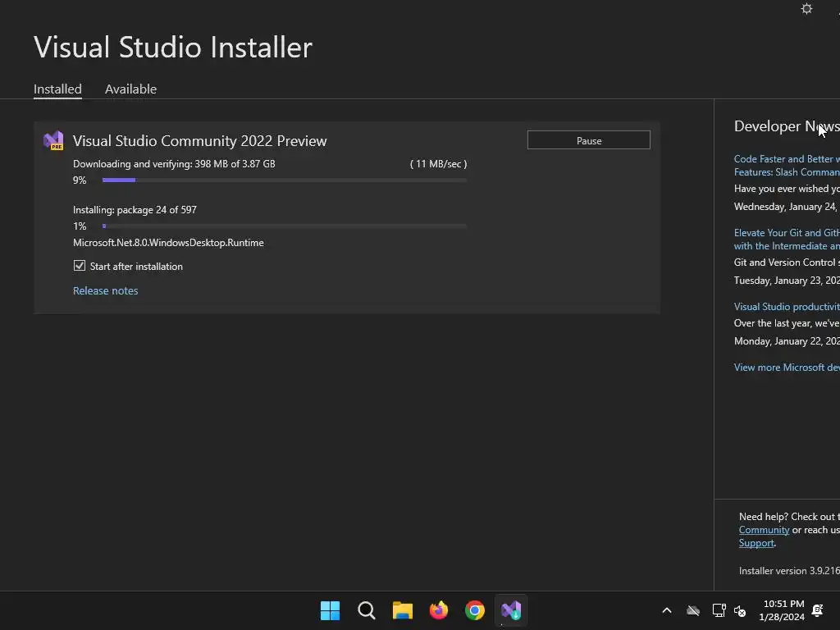Click the Visual Studio Preview product icon
Viewport: 840px width, 630px height.
(53, 141)
